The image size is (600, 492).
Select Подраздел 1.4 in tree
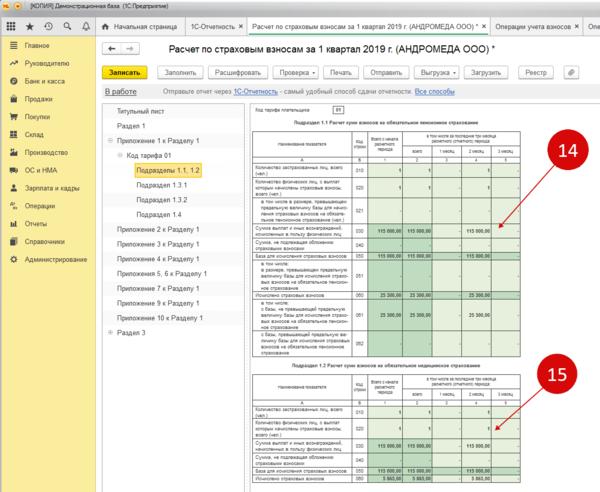click(x=159, y=215)
